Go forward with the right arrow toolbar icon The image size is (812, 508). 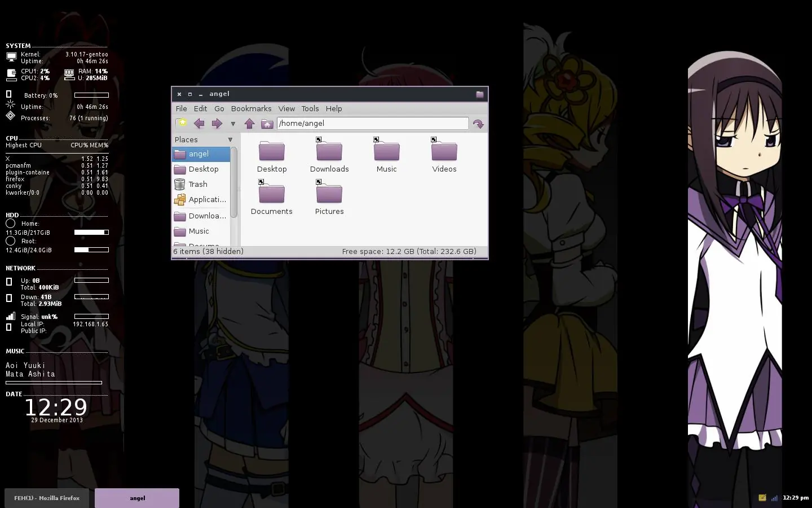coord(217,124)
